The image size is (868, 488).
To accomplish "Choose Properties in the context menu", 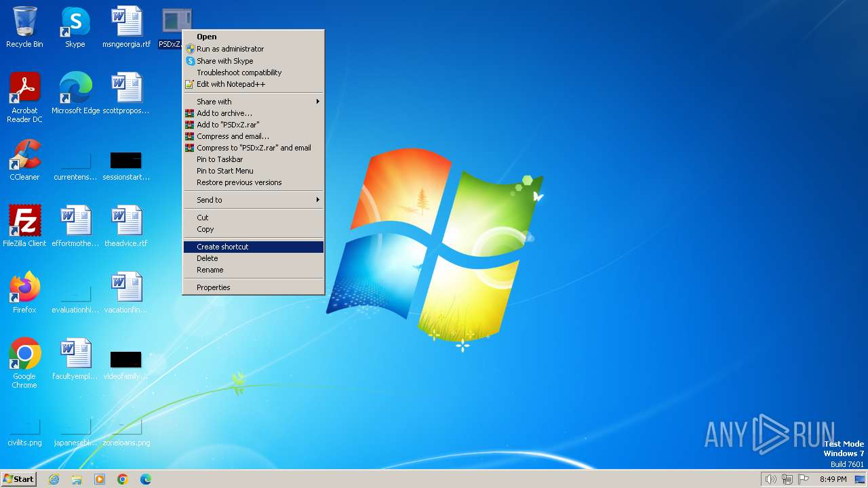I will click(254, 287).
